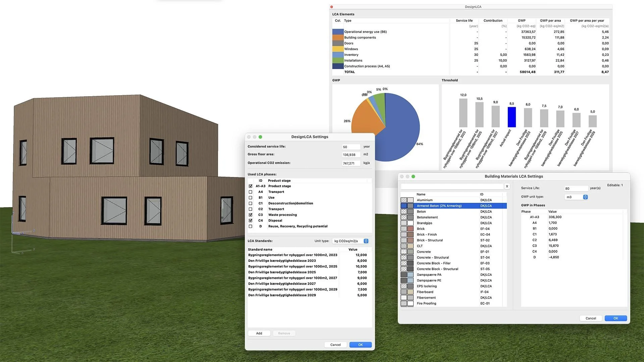
Task: Click Add button below the LCA standards
Action: [x=259, y=333]
